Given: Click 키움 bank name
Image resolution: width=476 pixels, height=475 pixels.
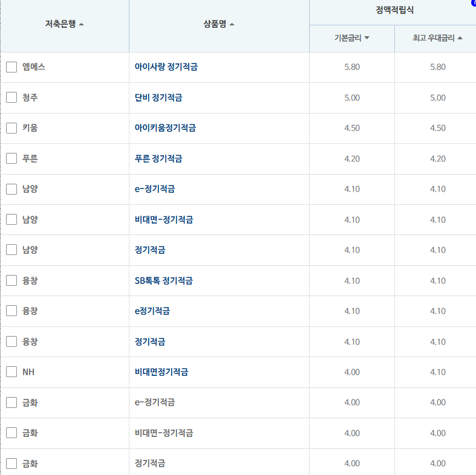Looking at the screenshot, I should click(30, 128).
